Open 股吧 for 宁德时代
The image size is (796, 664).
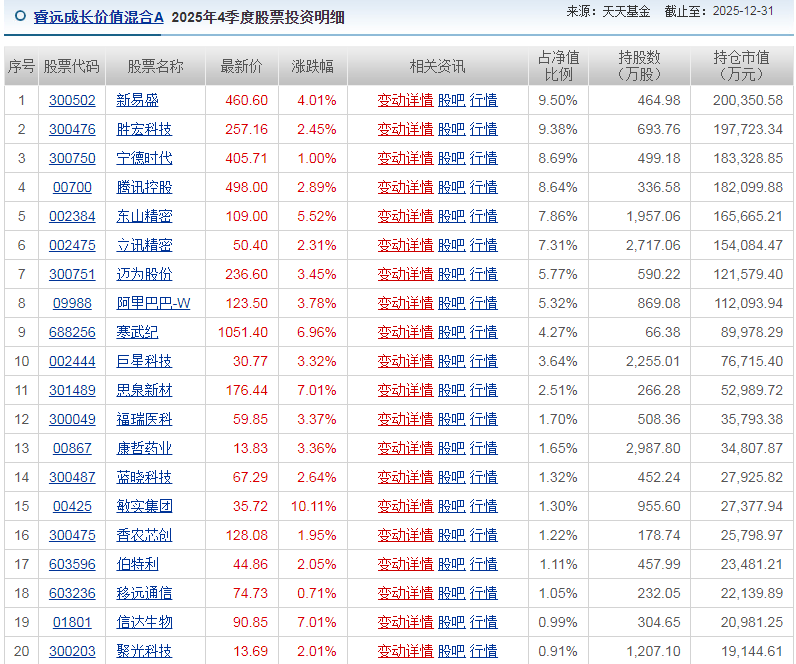point(451,158)
